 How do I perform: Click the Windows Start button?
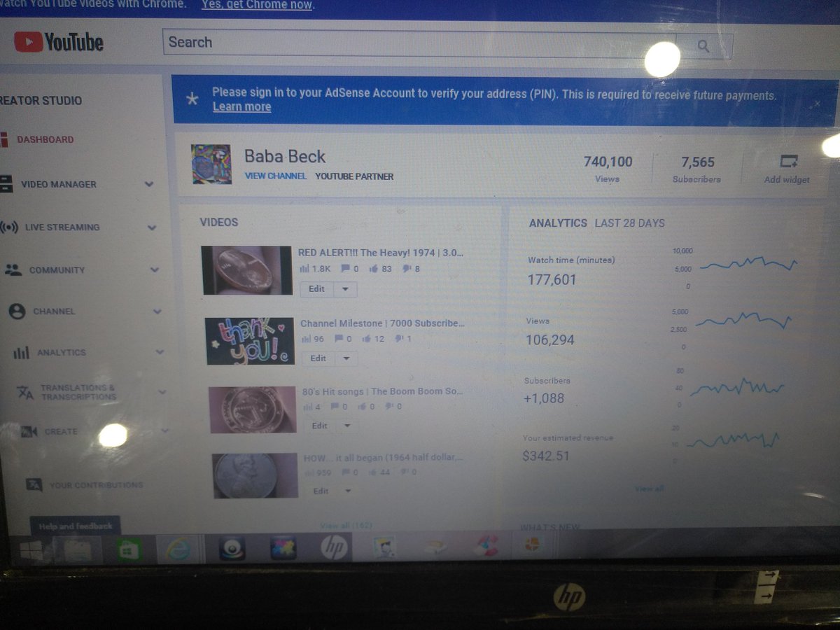pyautogui.click(x=30, y=552)
